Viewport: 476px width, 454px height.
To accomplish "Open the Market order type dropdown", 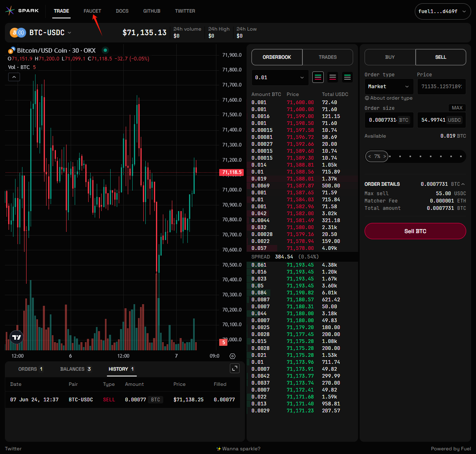I will [389, 87].
